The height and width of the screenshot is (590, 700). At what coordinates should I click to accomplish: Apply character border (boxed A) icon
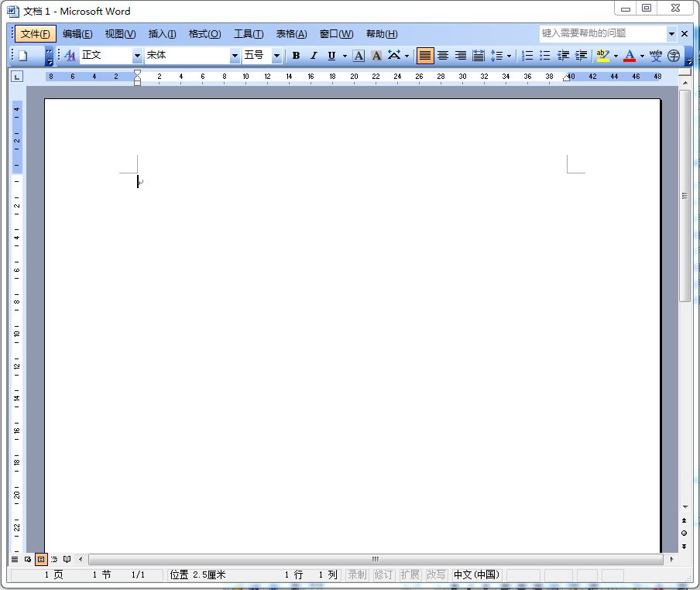pyautogui.click(x=359, y=56)
